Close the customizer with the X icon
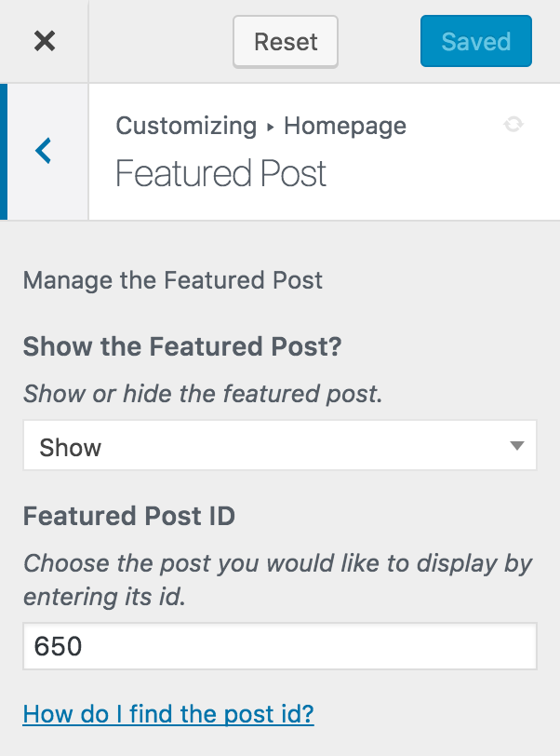Viewport: 560px width, 756px height. pyautogui.click(x=45, y=41)
